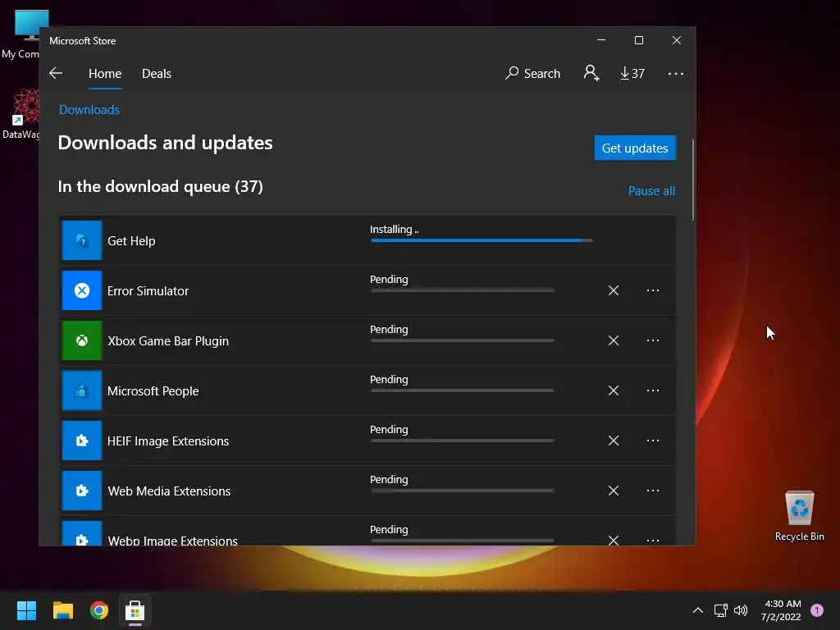
Task: Click the Downloads breadcrumb link
Action: tap(89, 110)
